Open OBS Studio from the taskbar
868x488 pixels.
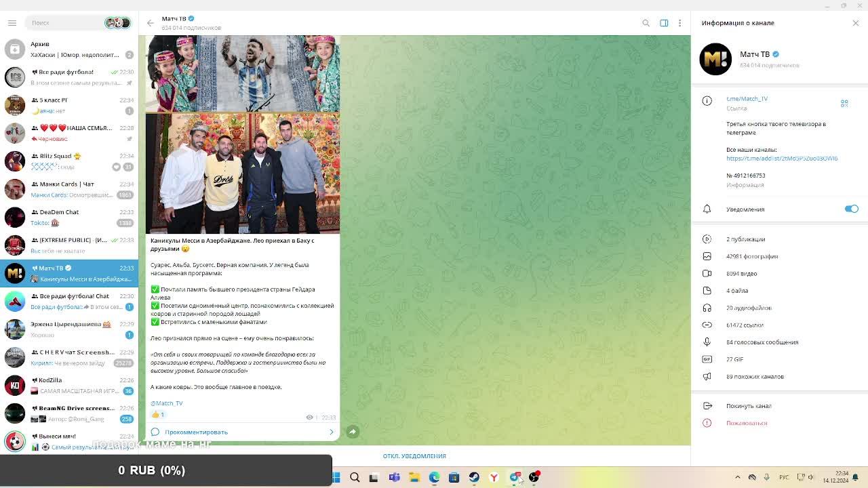click(x=534, y=477)
